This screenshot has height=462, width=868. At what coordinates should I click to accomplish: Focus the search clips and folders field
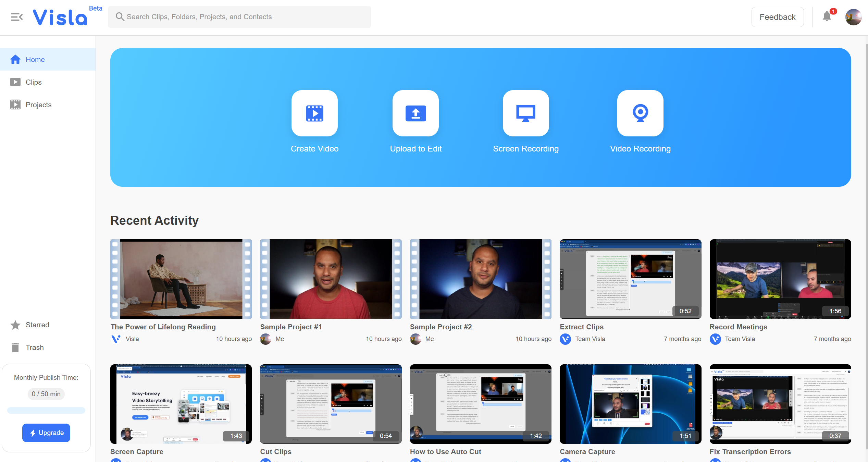(x=240, y=17)
